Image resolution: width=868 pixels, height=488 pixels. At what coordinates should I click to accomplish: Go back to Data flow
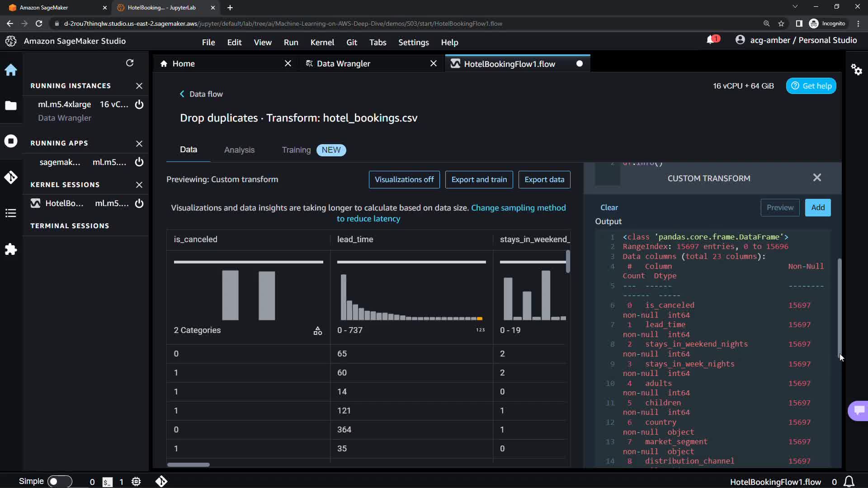[x=201, y=94]
